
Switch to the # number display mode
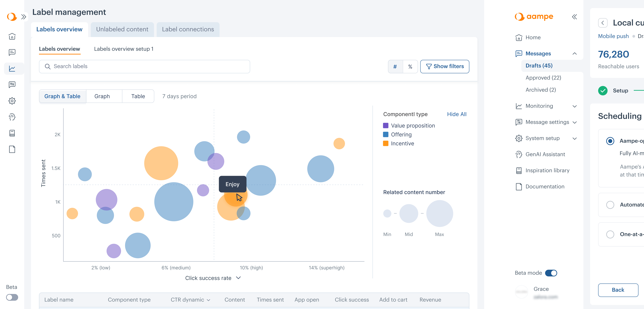click(x=395, y=66)
